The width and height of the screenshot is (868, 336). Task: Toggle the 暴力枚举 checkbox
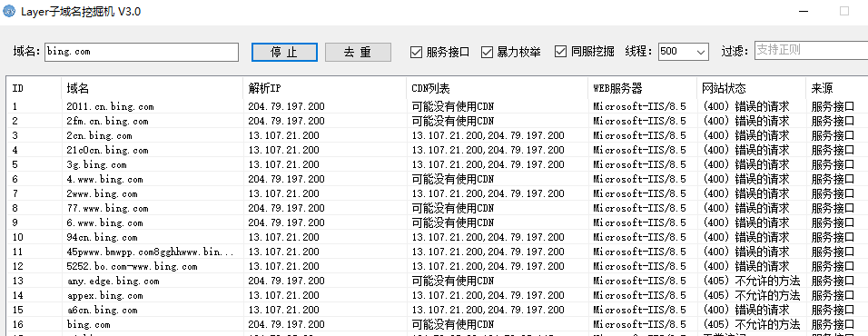488,52
